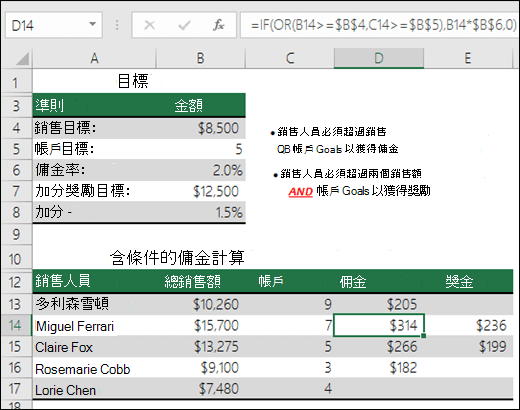
Task: Select the $12,500 value cell
Action: [201, 191]
